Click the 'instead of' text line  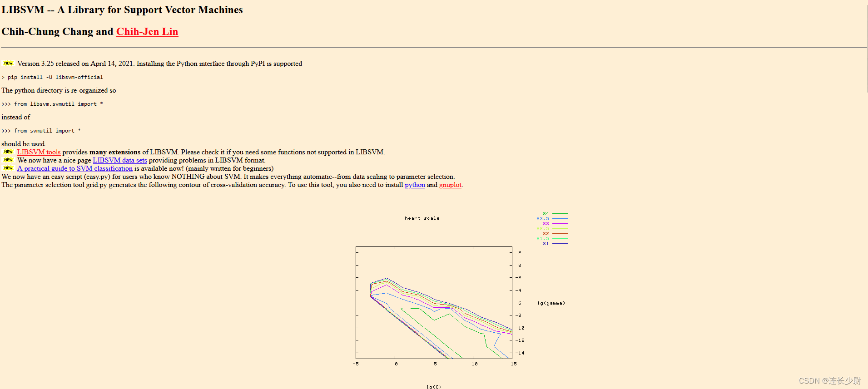(x=16, y=117)
